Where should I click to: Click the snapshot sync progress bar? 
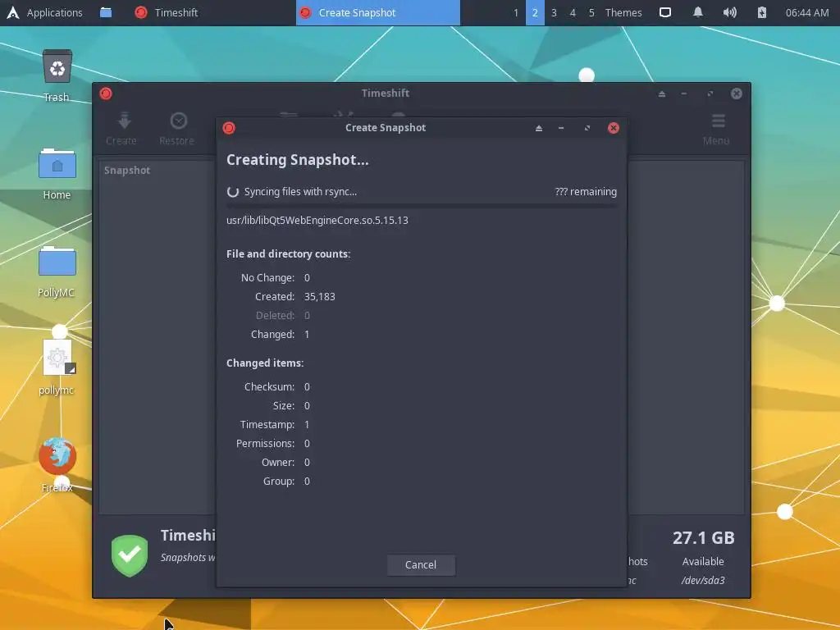(x=422, y=206)
